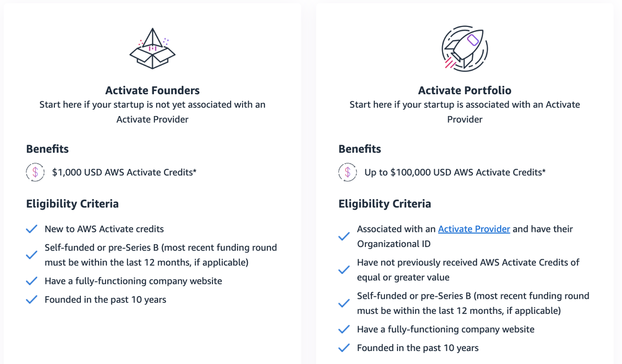Click checkmark beside Founders' fully-functioning company website
This screenshot has height=364, width=622.
click(x=32, y=281)
